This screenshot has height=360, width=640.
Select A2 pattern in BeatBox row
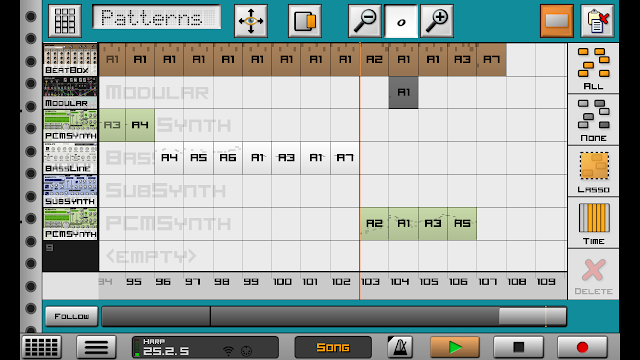[x=374, y=60]
